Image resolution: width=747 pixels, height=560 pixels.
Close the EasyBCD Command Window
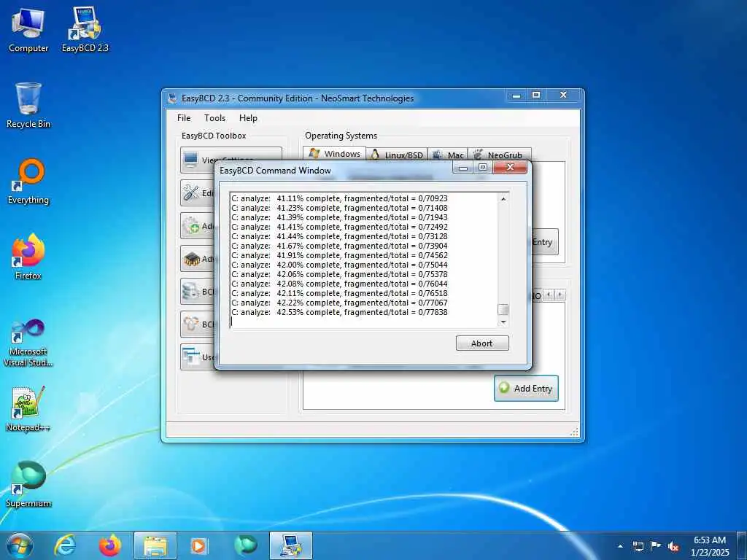[x=510, y=168]
